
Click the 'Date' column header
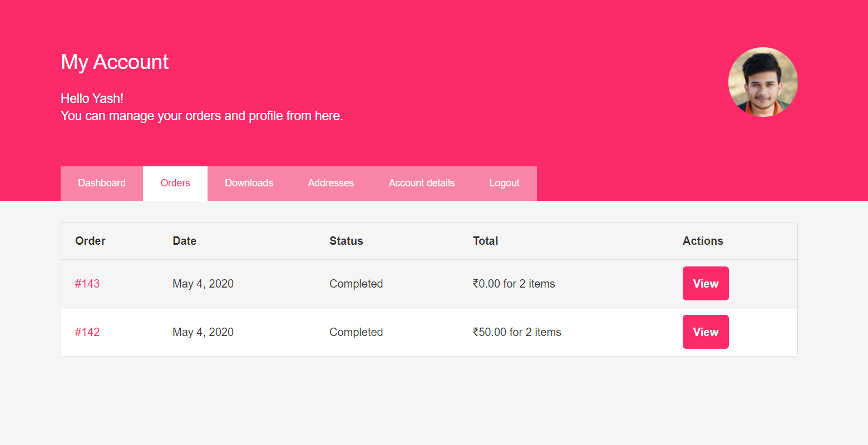click(x=184, y=241)
